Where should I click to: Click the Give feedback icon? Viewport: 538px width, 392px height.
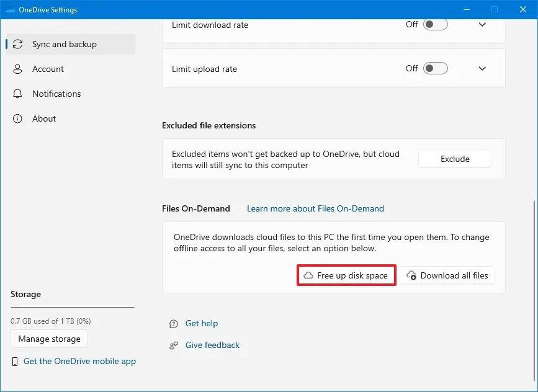coord(173,345)
